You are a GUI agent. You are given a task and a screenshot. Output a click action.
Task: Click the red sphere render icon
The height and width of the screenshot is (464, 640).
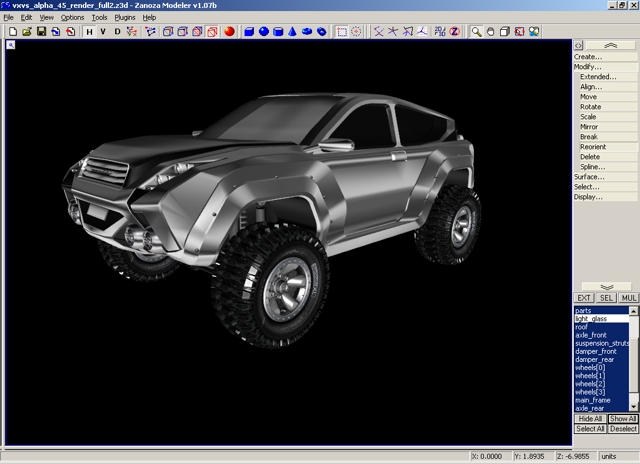tap(229, 32)
